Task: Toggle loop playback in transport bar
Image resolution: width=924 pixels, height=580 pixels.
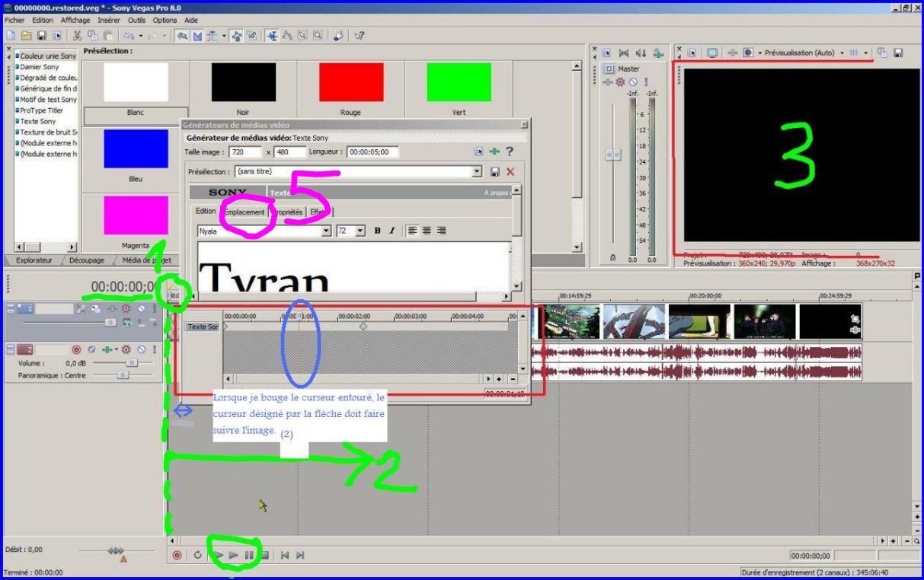Action: [x=198, y=555]
